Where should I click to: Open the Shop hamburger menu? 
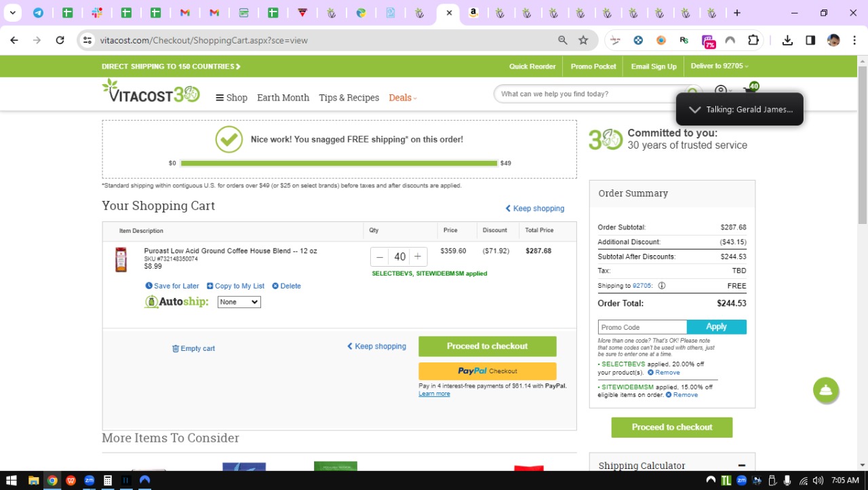231,98
